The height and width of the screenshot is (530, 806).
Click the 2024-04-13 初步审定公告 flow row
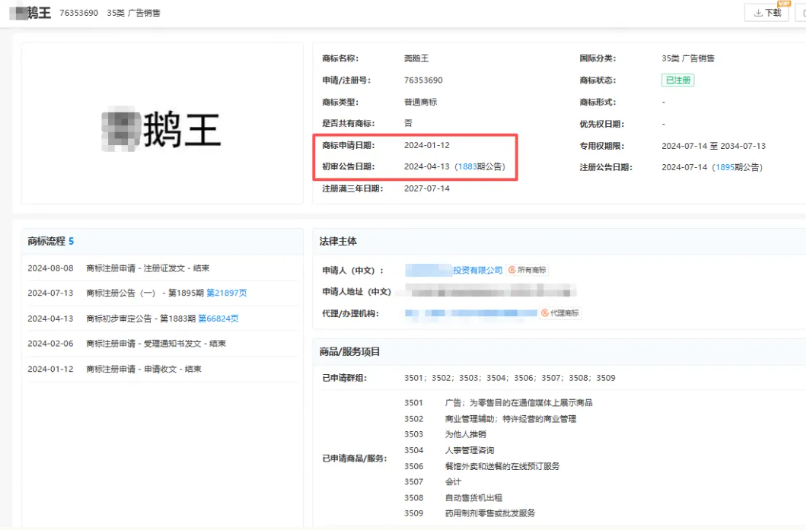[162, 319]
